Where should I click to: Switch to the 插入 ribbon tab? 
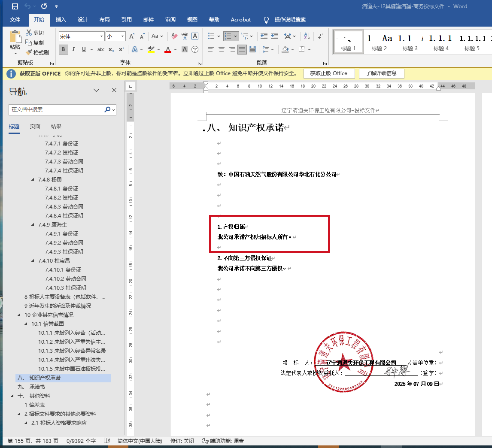coord(61,19)
